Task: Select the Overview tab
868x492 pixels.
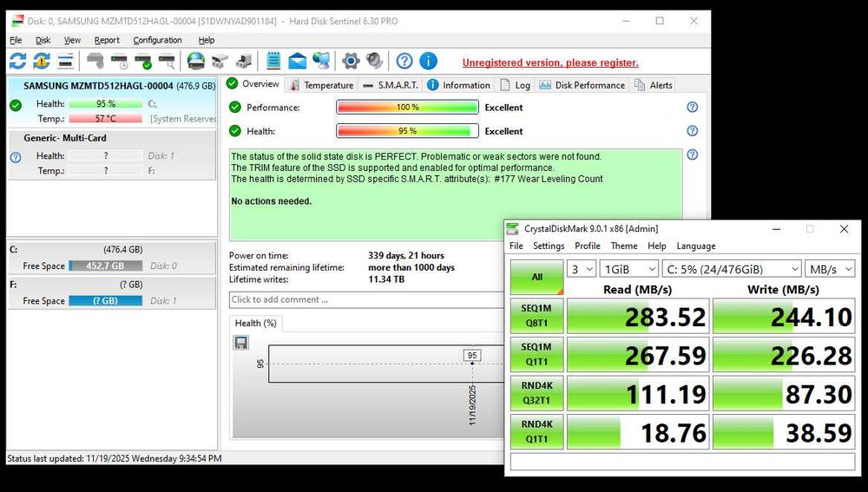Action: click(x=253, y=84)
